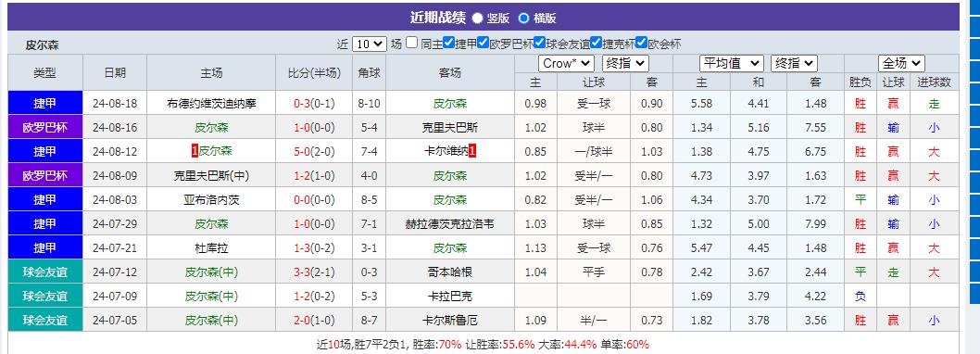Viewport: 980px width, 354px height.
Task: Click the red card badge before 皮尔森 on 24-08-12
Action: 195,151
